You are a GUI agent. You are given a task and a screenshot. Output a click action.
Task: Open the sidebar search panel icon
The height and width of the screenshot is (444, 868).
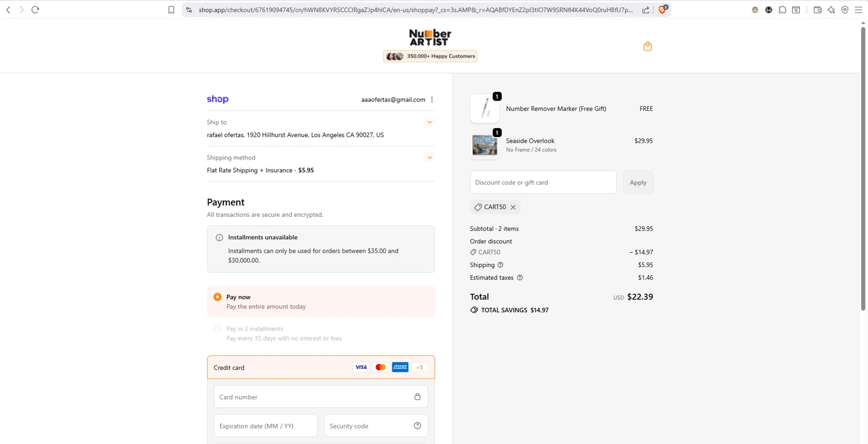click(796, 10)
